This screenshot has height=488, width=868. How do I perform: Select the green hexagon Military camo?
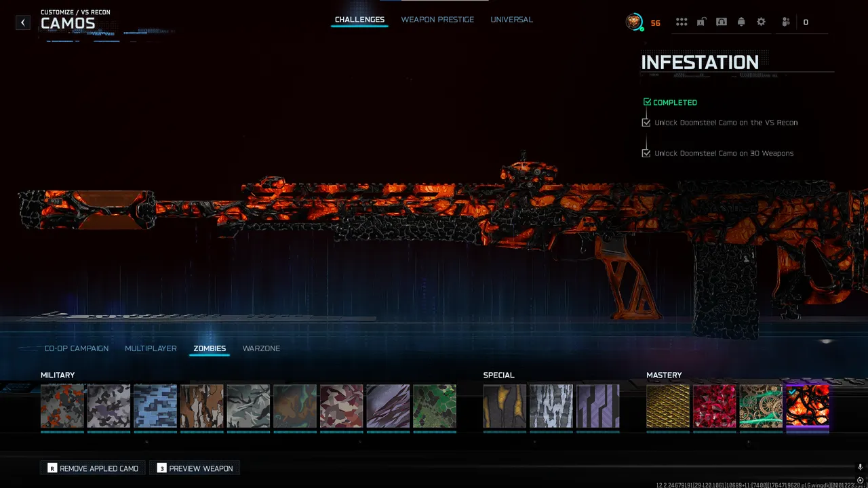[x=434, y=407]
